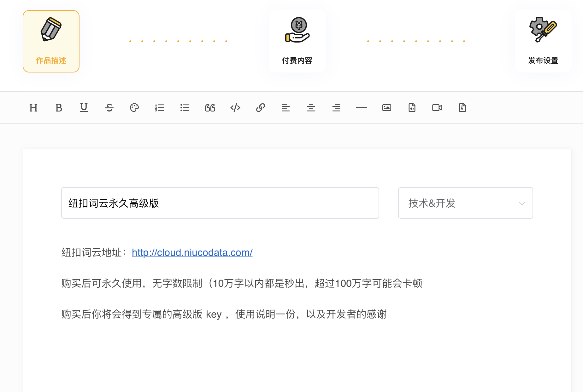
Task: Insert an image into the editor
Action: (x=387, y=108)
